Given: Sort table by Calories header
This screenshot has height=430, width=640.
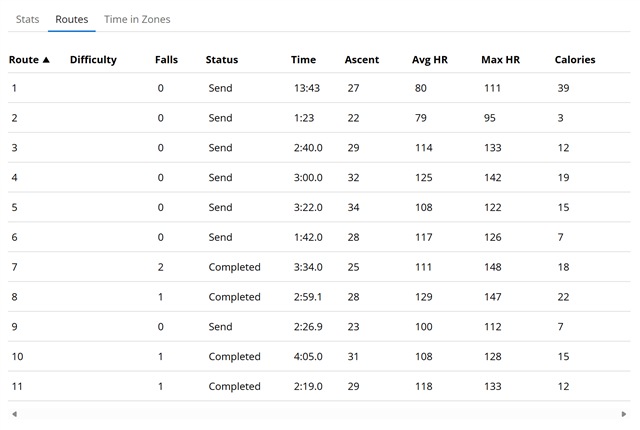Looking at the screenshot, I should point(575,60).
